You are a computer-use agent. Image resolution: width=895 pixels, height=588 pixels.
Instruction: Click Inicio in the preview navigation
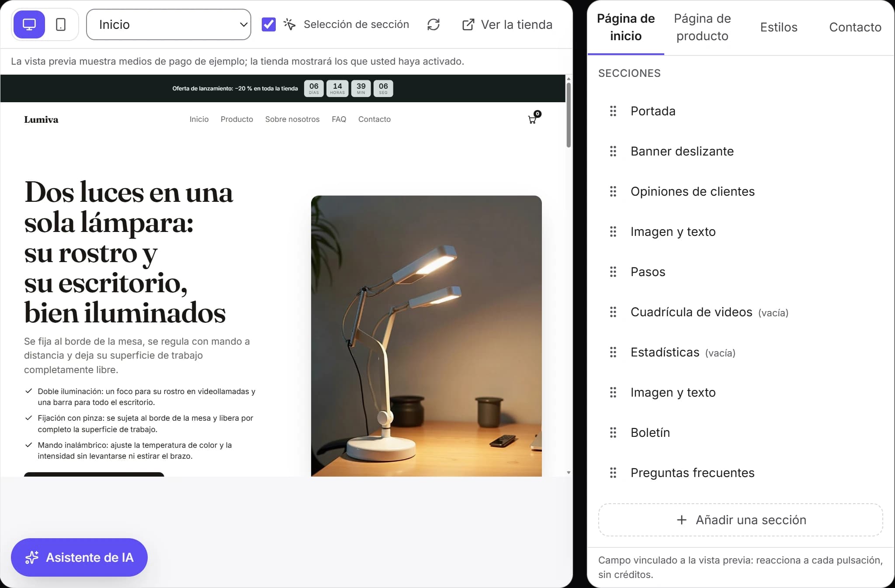199,119
